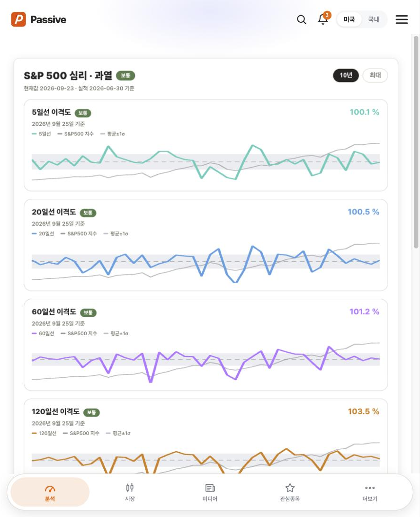The height and width of the screenshot is (517, 420).
Task: Tap the 시장 candlestick icon
Action: (130, 488)
